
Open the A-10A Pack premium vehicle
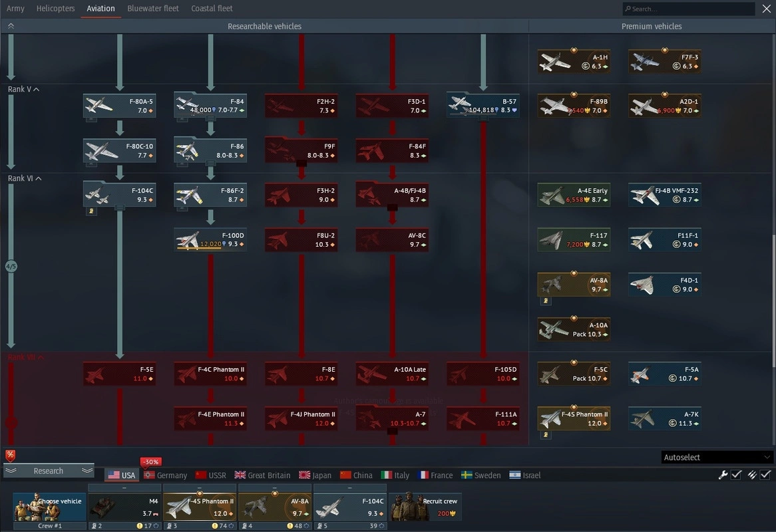click(574, 329)
